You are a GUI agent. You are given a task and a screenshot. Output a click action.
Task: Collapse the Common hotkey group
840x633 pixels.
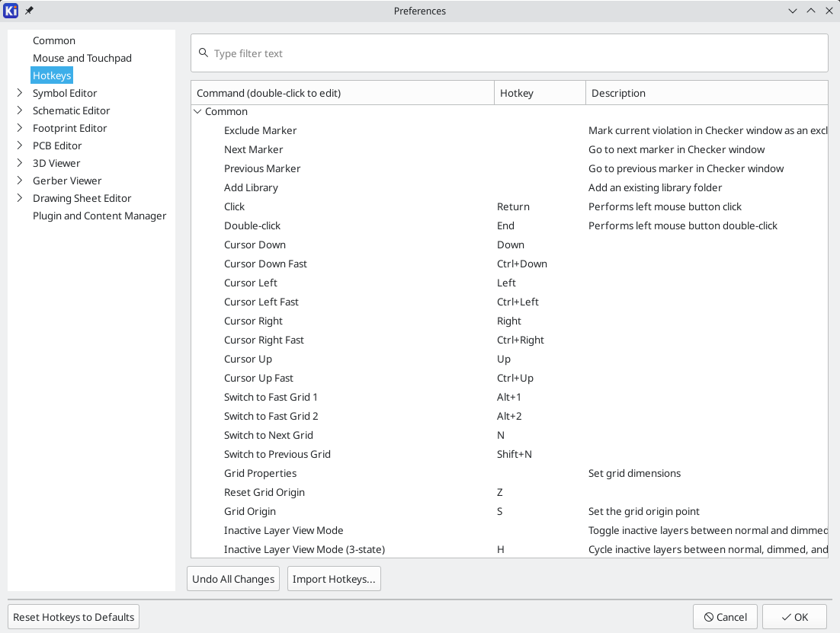coord(197,111)
